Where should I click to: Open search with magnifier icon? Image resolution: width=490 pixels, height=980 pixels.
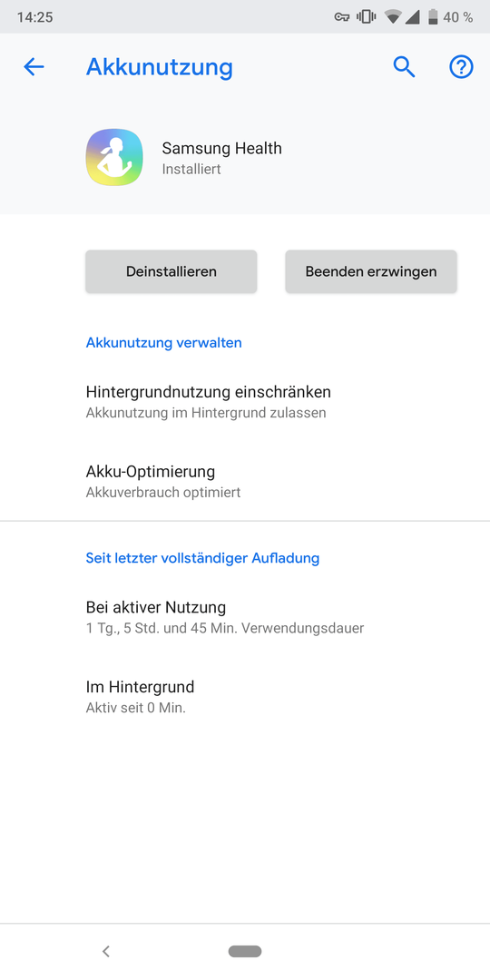(x=404, y=67)
